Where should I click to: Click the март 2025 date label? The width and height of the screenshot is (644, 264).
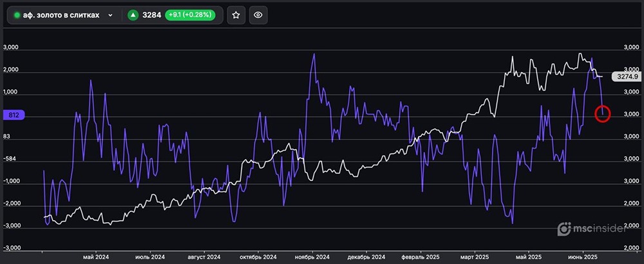tap(473, 256)
